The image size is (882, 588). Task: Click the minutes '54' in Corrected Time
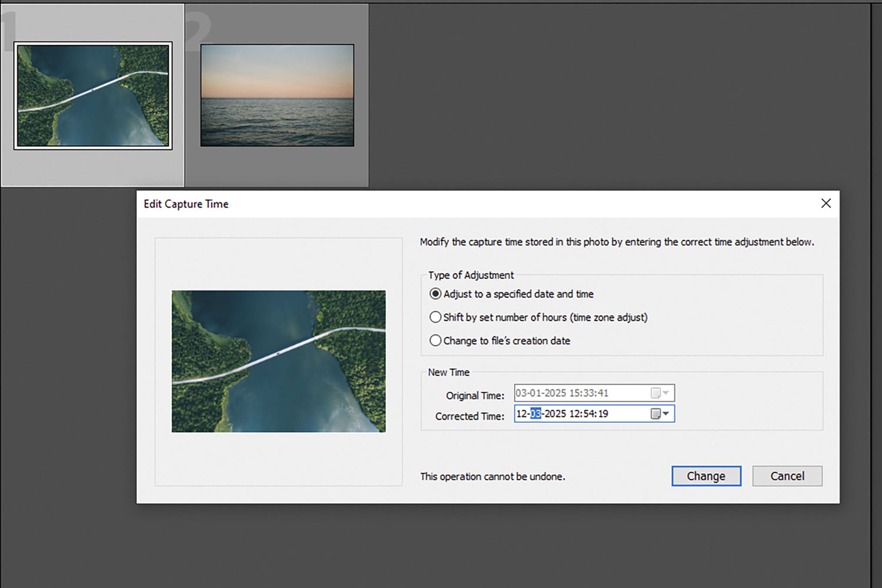point(589,414)
